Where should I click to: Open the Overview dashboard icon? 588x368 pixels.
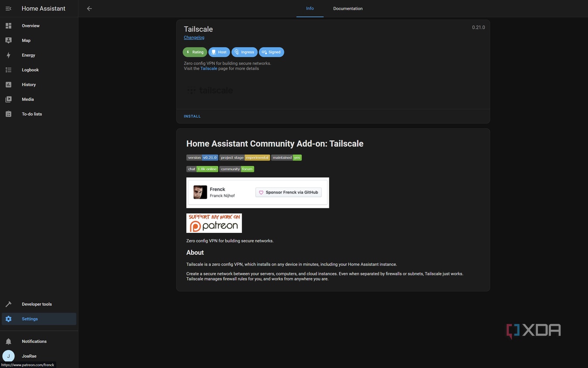[8, 26]
